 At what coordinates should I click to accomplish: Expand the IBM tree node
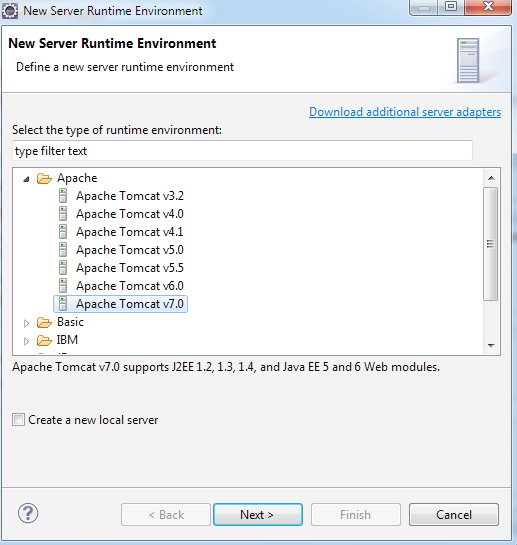tap(26, 341)
